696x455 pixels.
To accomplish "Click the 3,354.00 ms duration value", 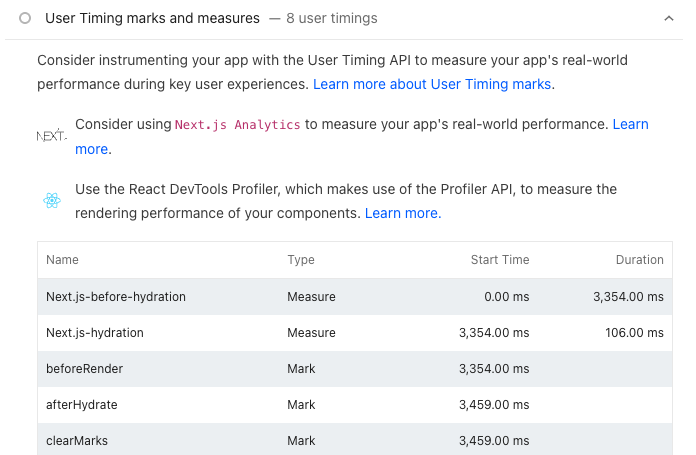I will [628, 297].
